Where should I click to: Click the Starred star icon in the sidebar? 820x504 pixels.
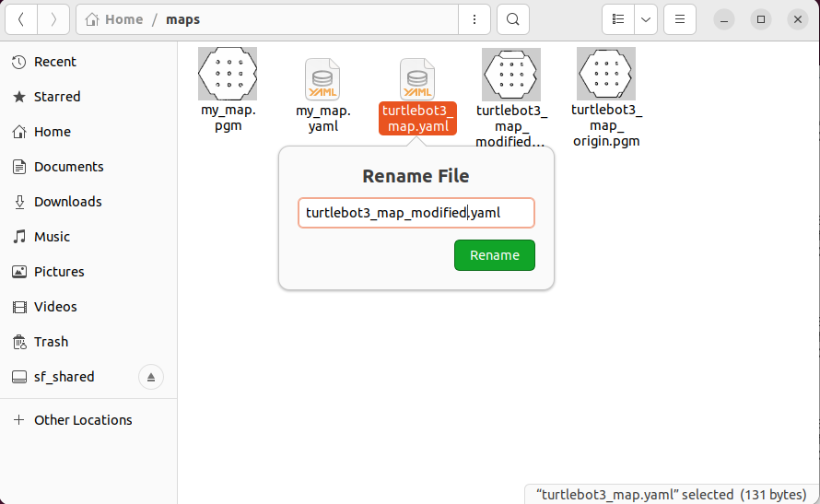pos(18,97)
